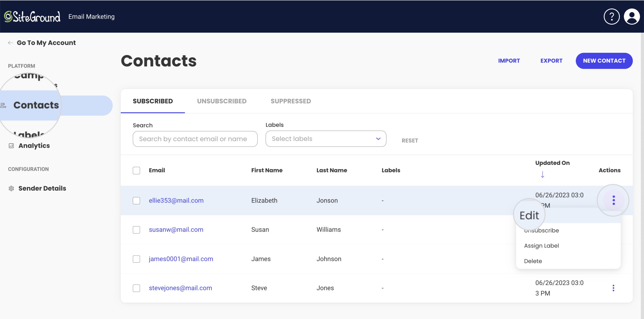The height and width of the screenshot is (319, 644).
Task: Expand actions menu for james0001@mail.com
Action: [x=612, y=258]
